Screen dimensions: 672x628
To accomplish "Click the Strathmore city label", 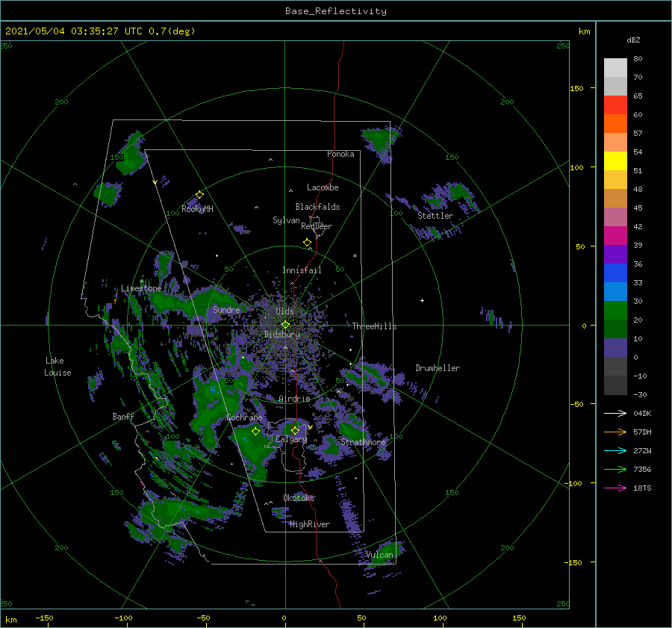I will pyautogui.click(x=363, y=442).
